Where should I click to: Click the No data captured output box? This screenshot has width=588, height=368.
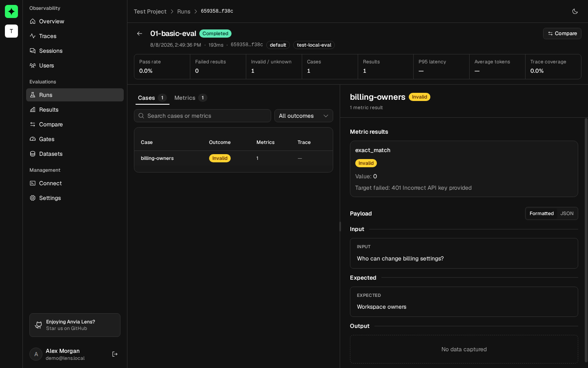click(x=464, y=349)
